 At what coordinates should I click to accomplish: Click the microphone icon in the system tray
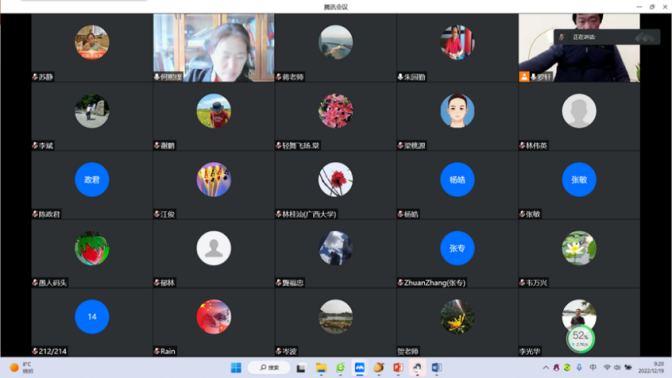[579, 367]
